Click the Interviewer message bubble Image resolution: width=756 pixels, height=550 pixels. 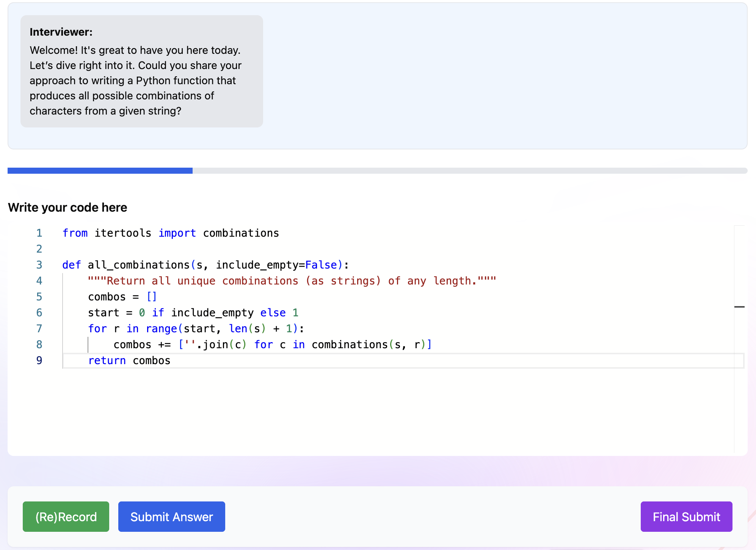(141, 71)
